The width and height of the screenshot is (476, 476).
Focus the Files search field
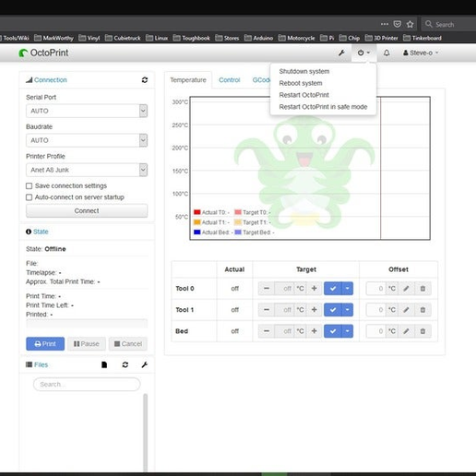coord(87,385)
